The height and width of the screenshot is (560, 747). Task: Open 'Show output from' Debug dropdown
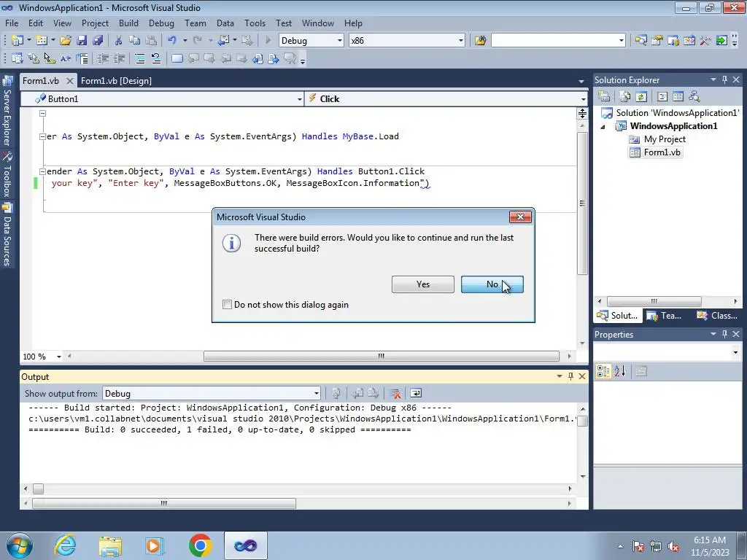317,393
